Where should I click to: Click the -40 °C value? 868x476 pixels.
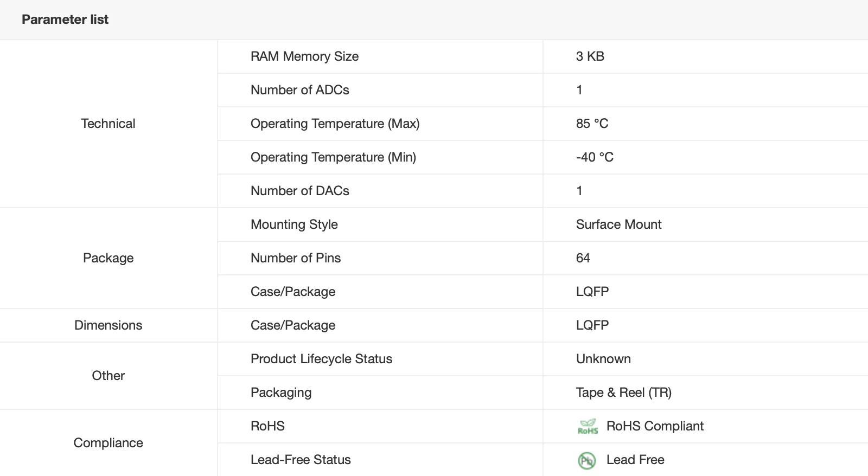click(595, 157)
